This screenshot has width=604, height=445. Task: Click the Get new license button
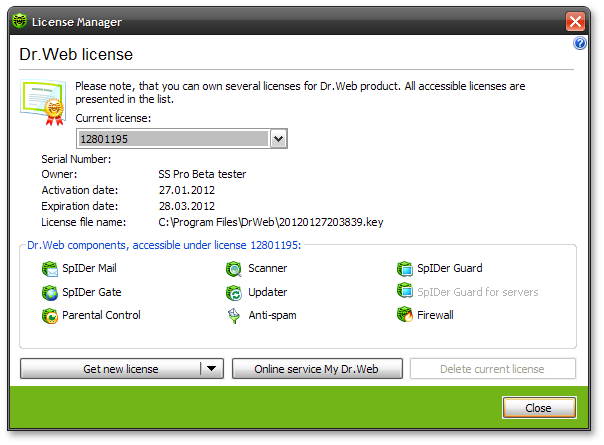(112, 369)
